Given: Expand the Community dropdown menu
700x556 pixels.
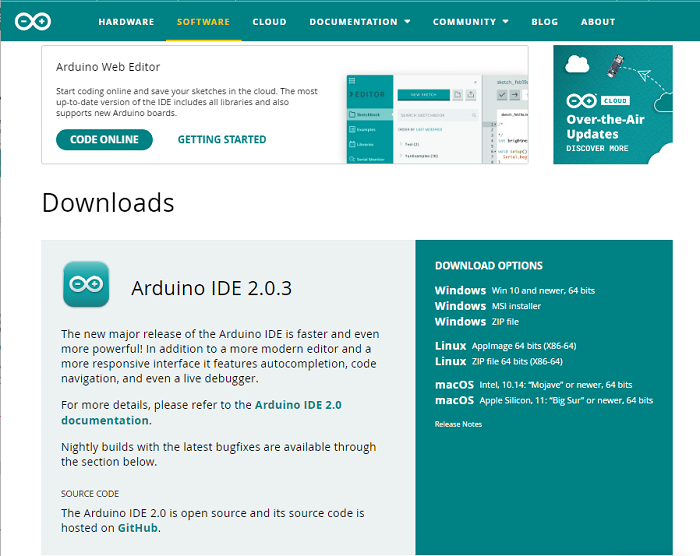Looking at the screenshot, I should [470, 21].
